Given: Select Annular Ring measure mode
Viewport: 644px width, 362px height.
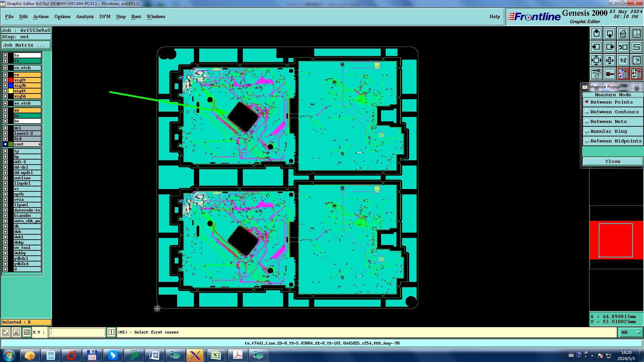Looking at the screenshot, I should (x=608, y=131).
